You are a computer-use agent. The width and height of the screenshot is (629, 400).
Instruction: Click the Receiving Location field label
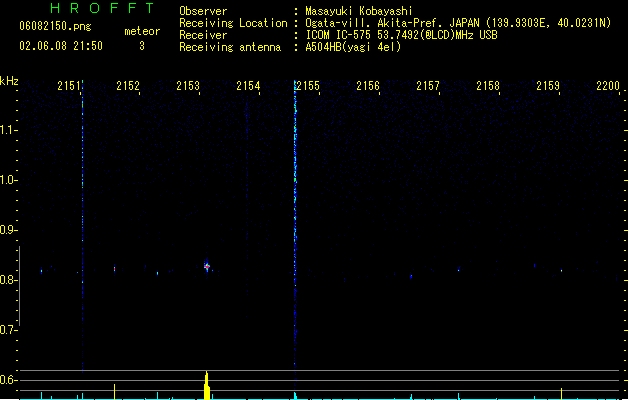[x=233, y=23]
